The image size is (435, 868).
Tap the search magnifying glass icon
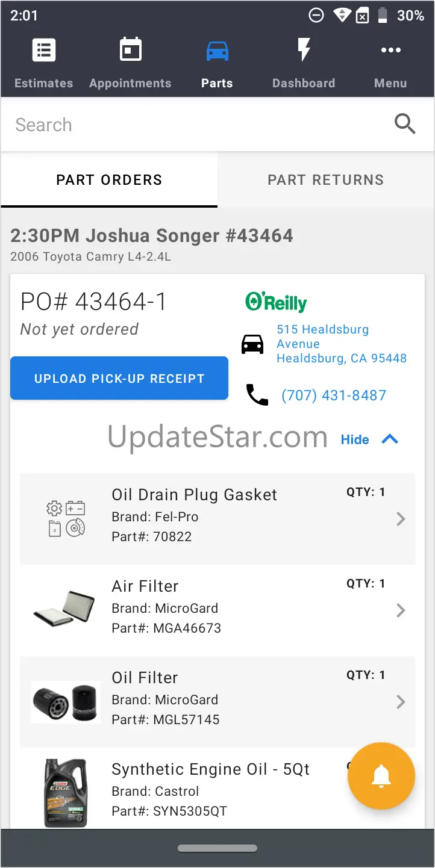pos(405,124)
